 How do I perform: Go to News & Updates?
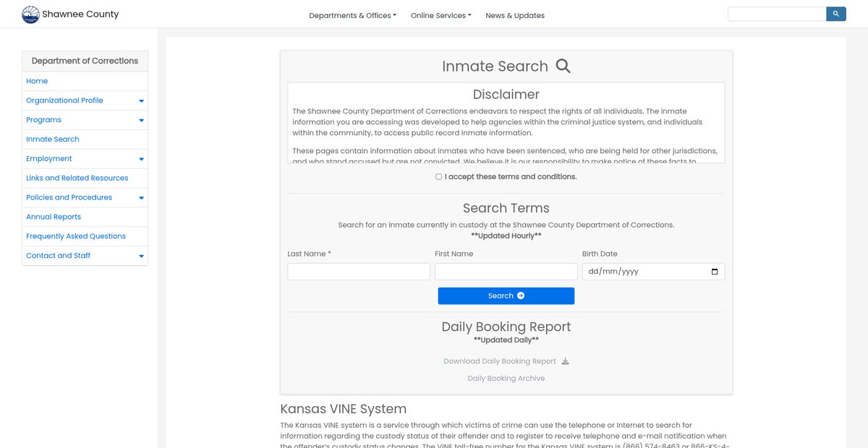(515, 15)
